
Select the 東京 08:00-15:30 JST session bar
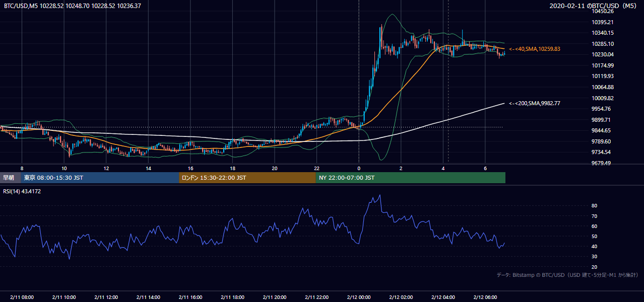tap(100, 178)
